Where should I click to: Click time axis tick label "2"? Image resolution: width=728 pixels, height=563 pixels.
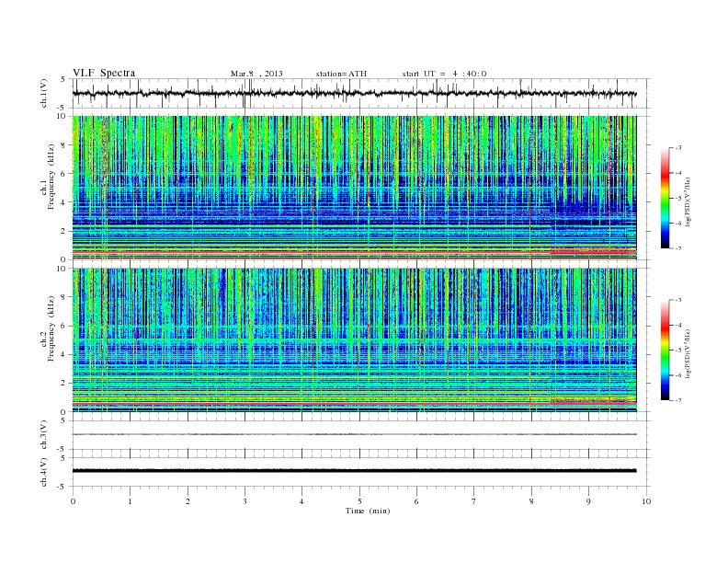(x=188, y=501)
